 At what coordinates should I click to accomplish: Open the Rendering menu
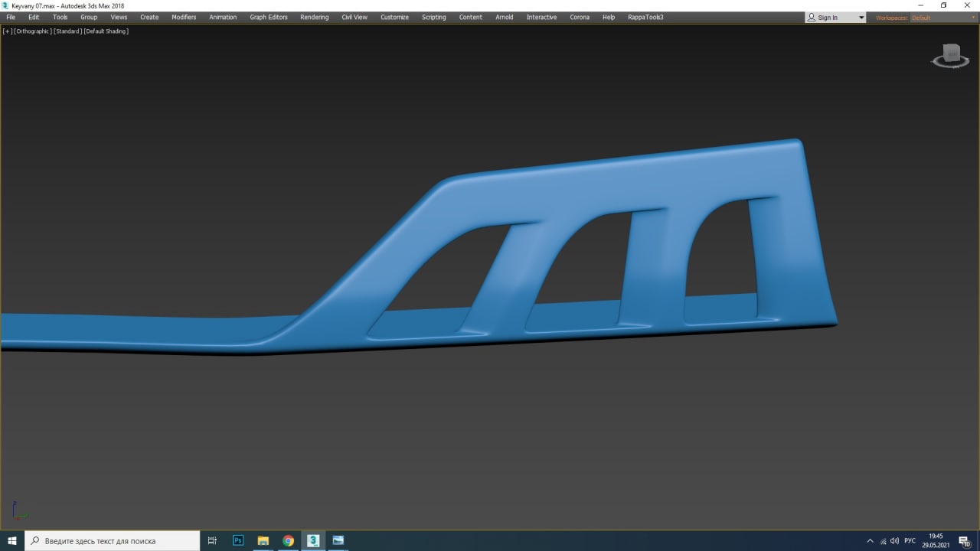(x=314, y=17)
